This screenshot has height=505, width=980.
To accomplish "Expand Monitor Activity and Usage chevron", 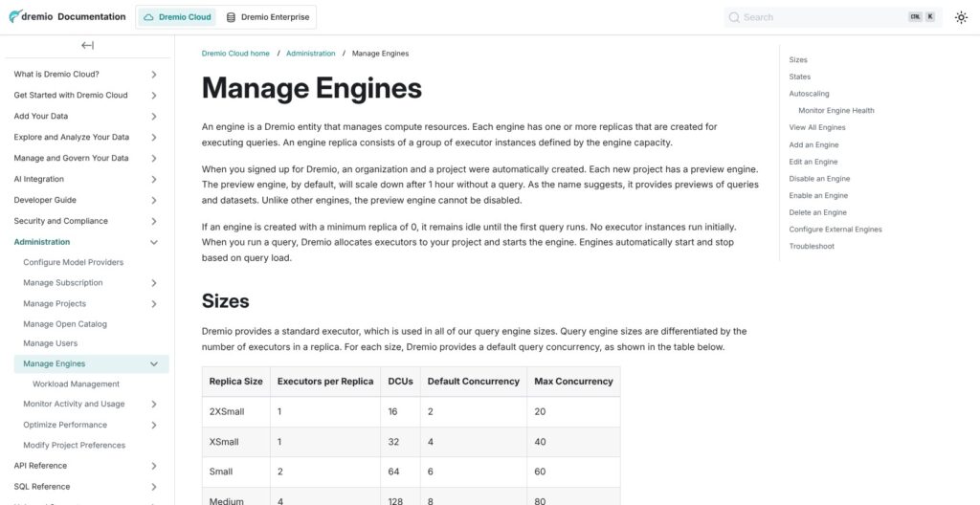I will [x=154, y=405].
